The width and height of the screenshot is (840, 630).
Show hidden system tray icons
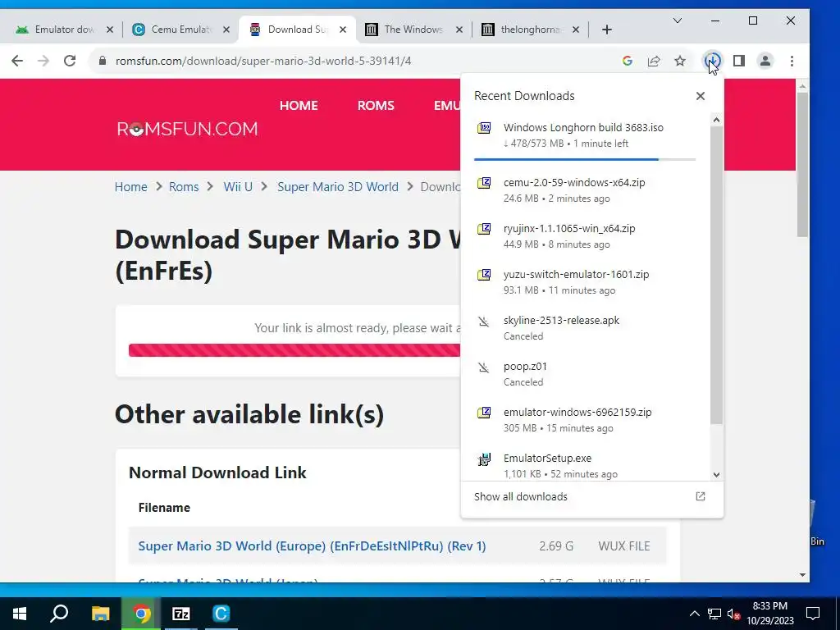pos(694,614)
